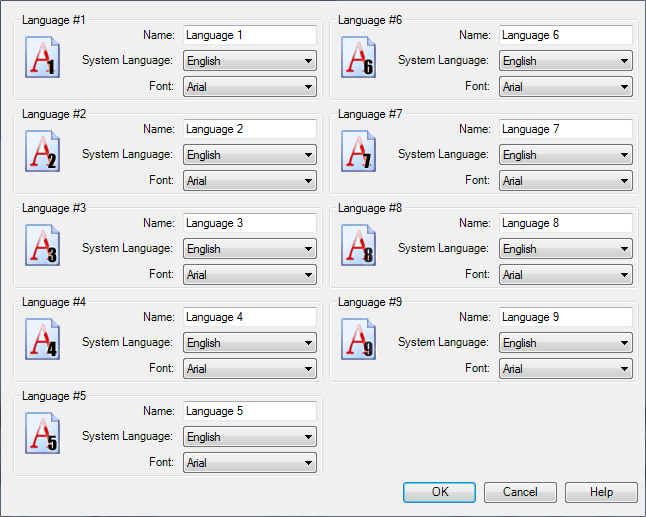The image size is (646, 517).
Task: Click the Language #8 font icon
Action: [x=358, y=247]
